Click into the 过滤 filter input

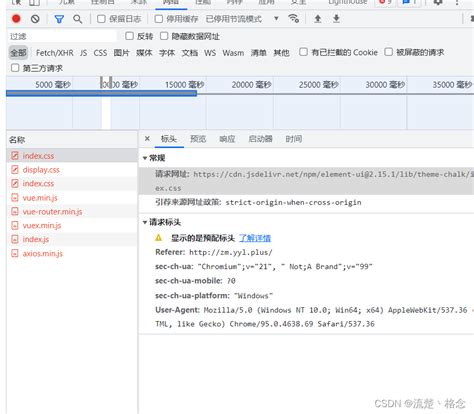tap(62, 36)
